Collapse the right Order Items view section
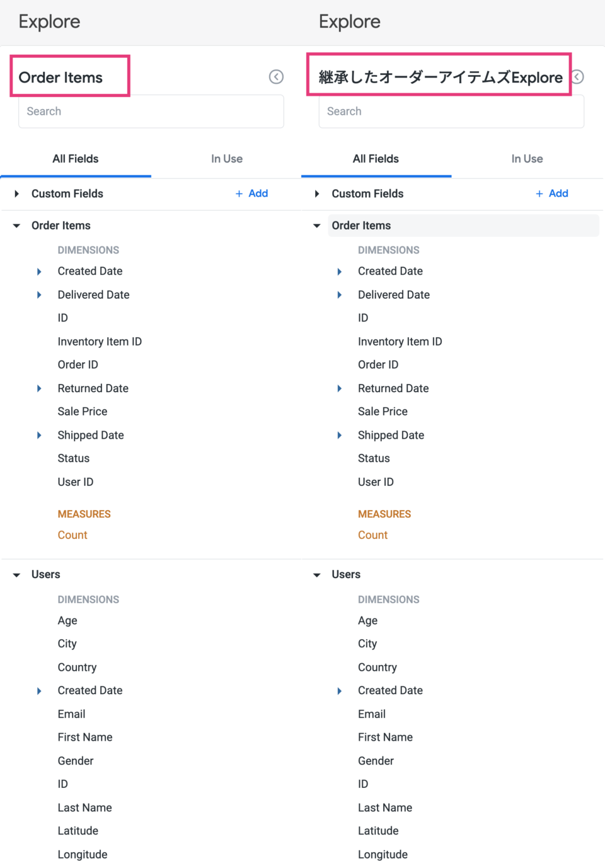 [x=317, y=226]
